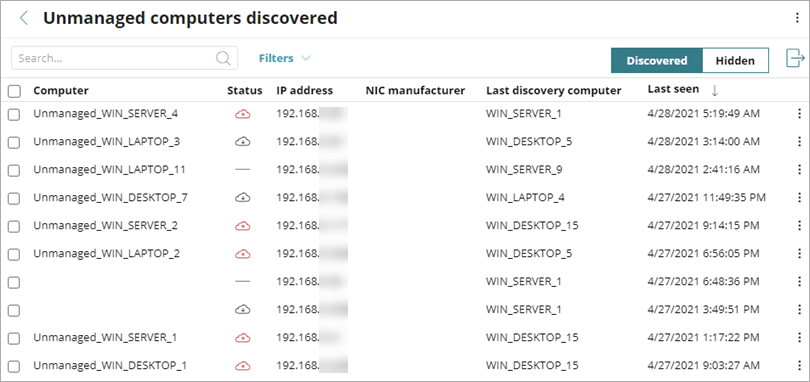Click the Last seen sort arrow
Image resolution: width=810 pixels, height=382 pixels.
(715, 90)
